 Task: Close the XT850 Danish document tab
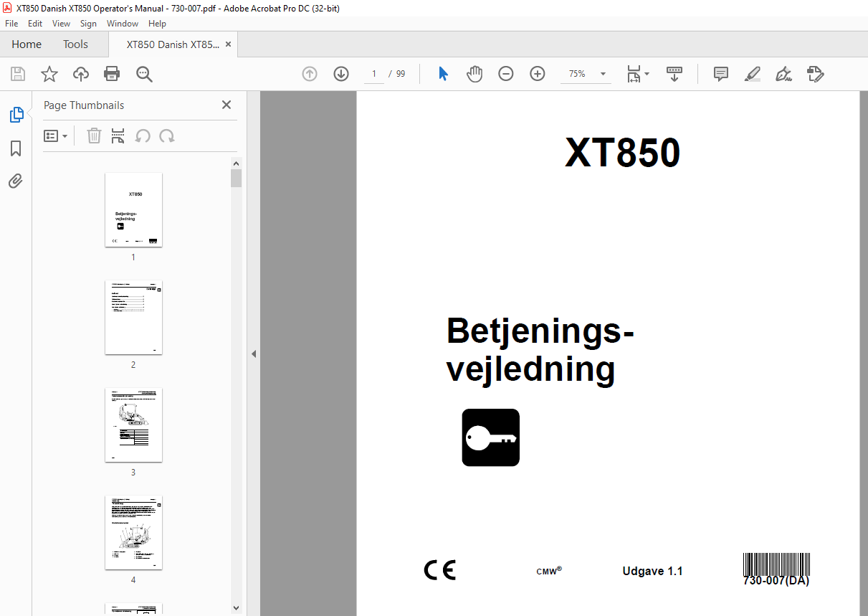(229, 44)
